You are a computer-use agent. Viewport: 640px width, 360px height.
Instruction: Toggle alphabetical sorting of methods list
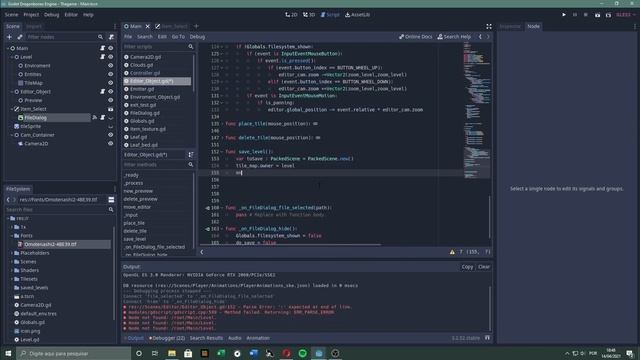coord(191,155)
